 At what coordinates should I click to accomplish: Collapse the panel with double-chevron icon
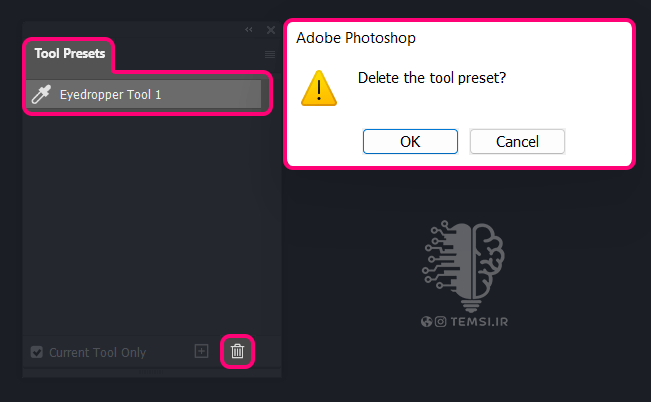tap(249, 29)
